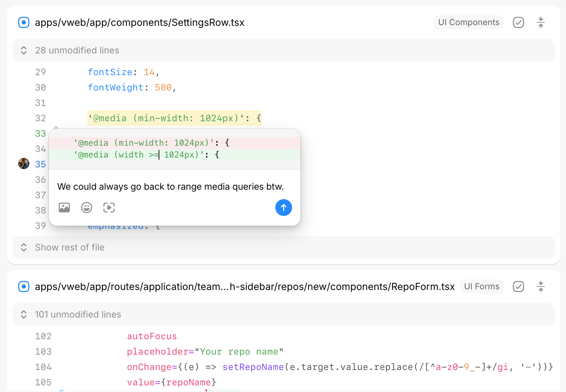Expand Show rest of file
Image resolution: width=566 pixels, height=392 pixels.
[70, 247]
